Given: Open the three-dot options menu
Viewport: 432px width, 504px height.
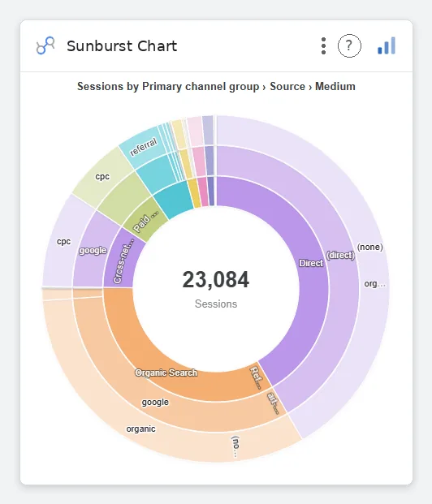Looking at the screenshot, I should (324, 46).
